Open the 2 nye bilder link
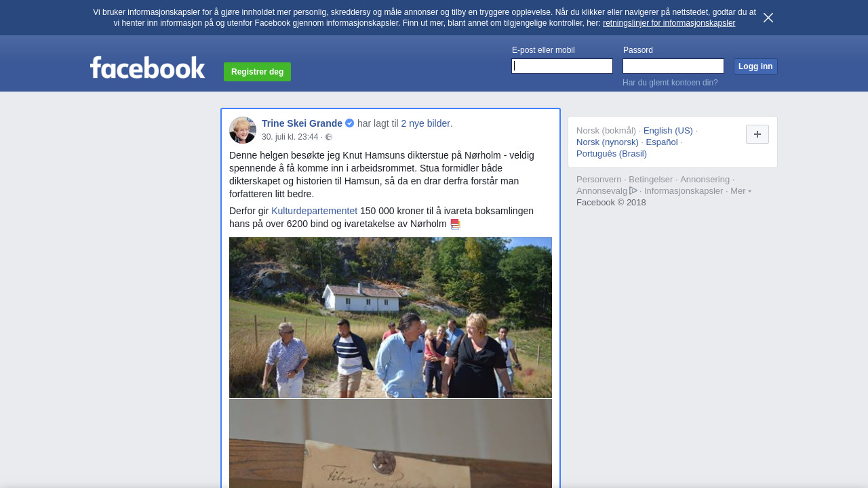This screenshot has height=488, width=868. 425,123
